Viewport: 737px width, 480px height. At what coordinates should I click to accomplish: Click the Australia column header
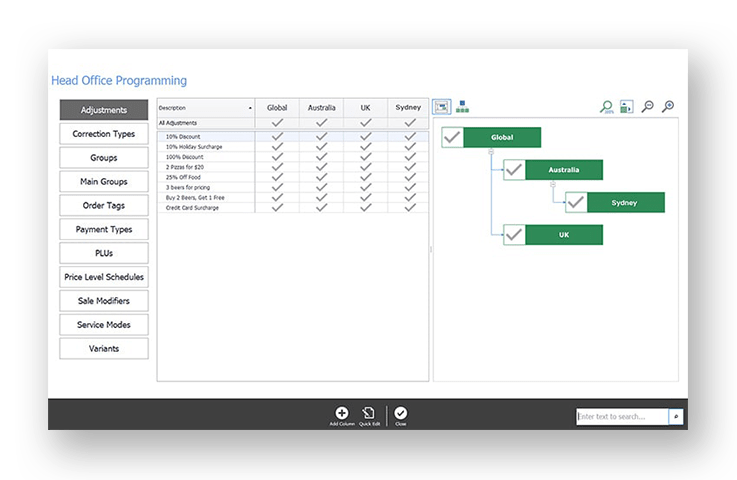click(321, 108)
